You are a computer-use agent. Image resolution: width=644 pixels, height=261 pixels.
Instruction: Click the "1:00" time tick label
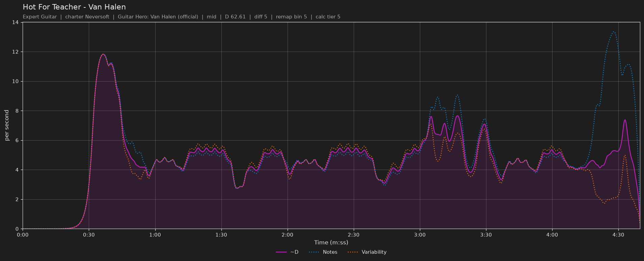[x=155, y=235]
